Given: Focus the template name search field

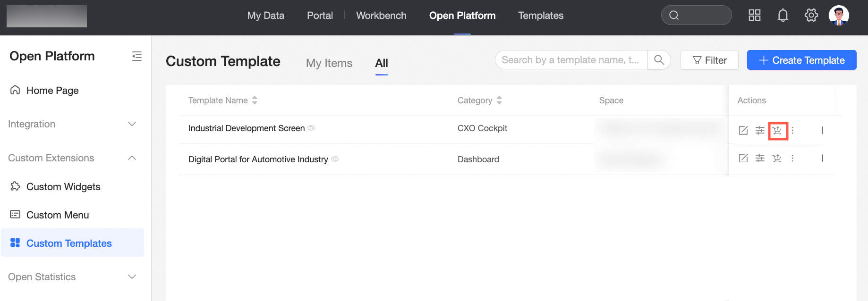Looking at the screenshot, I should click(571, 60).
